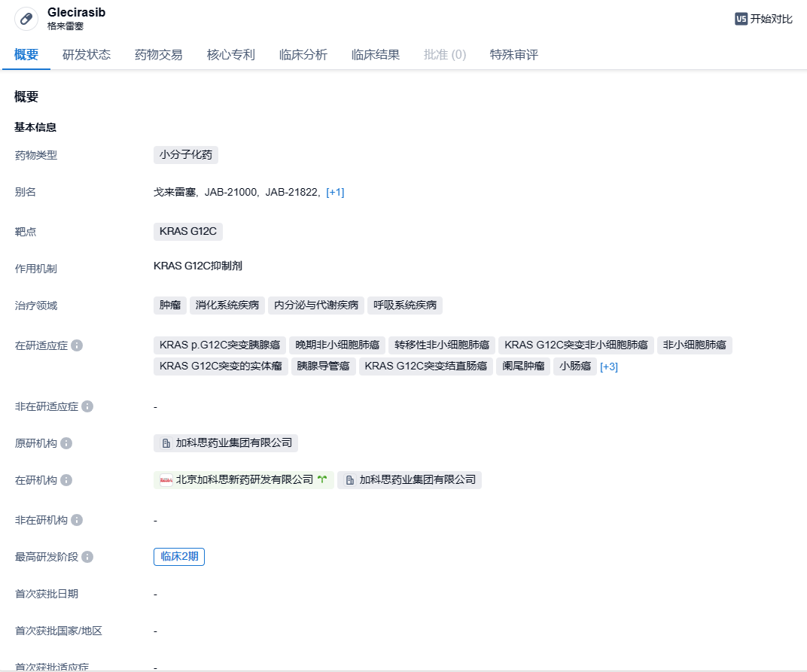Image resolution: width=807 pixels, height=672 pixels.
Task: Click the 阑尾肿瘤 indication tag
Action: [523, 366]
